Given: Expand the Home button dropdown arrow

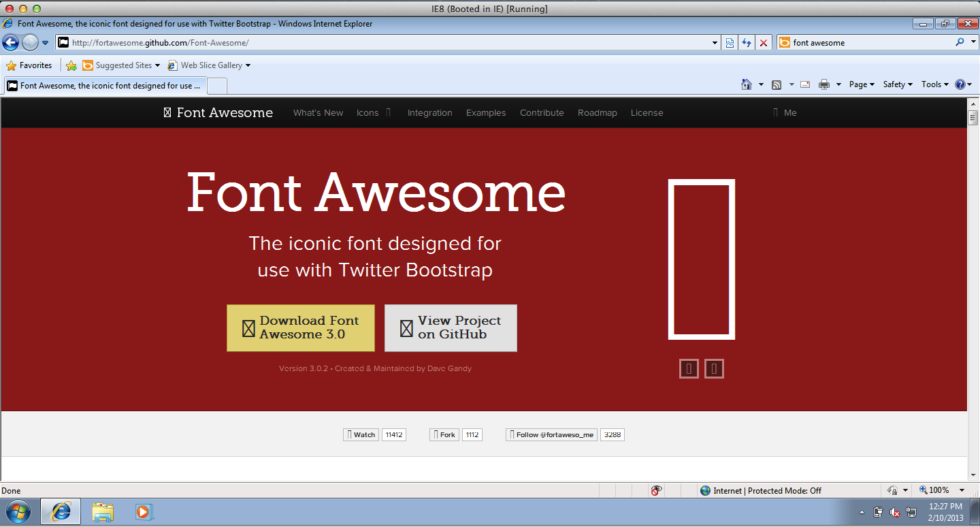Looking at the screenshot, I should click(x=761, y=84).
